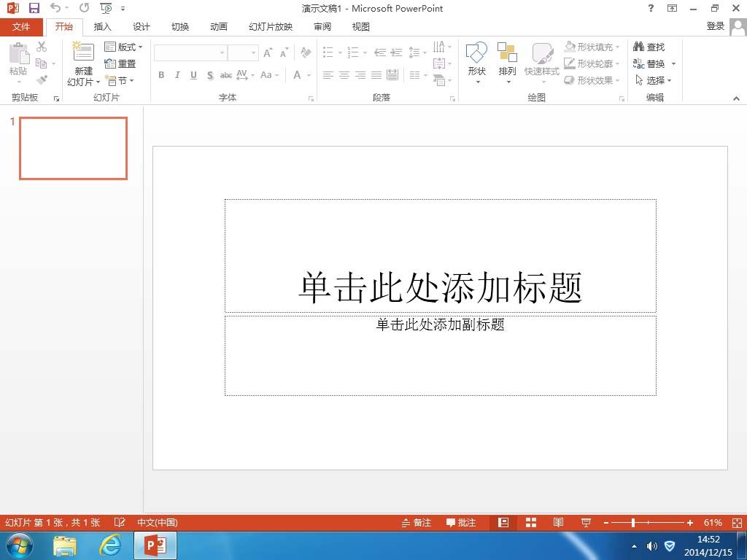
Task: Switch to the 设计 Design tab
Action: coord(141,27)
